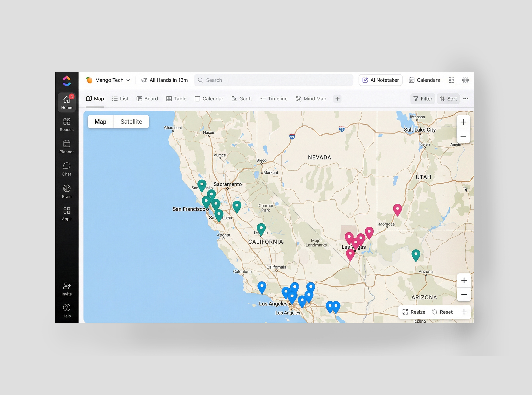532x395 pixels.
Task: Open the three-dot more options menu
Action: [466, 99]
